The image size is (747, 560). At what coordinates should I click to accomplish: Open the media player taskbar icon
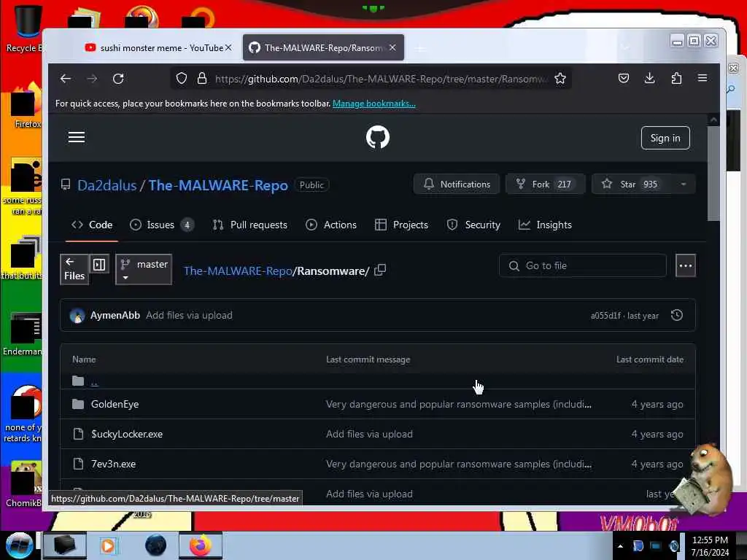point(108,545)
